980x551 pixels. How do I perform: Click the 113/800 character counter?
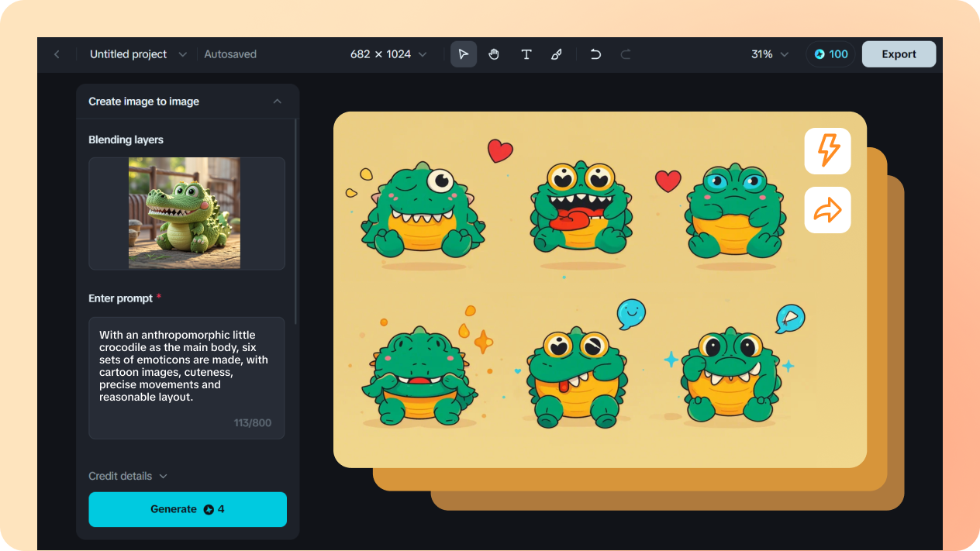pos(253,423)
